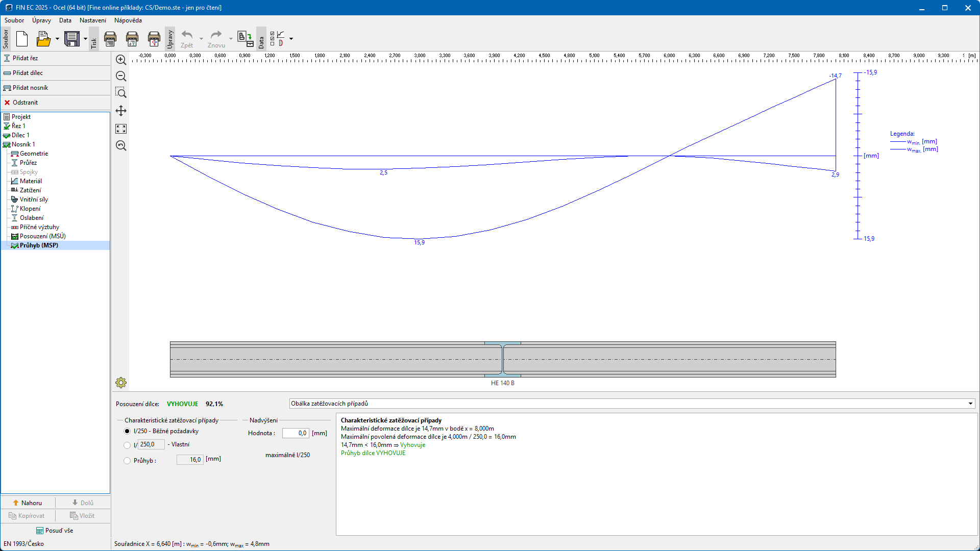The image size is (980, 551).
Task: Select l/250 Běžné požadavky radio button
Action: pyautogui.click(x=127, y=431)
